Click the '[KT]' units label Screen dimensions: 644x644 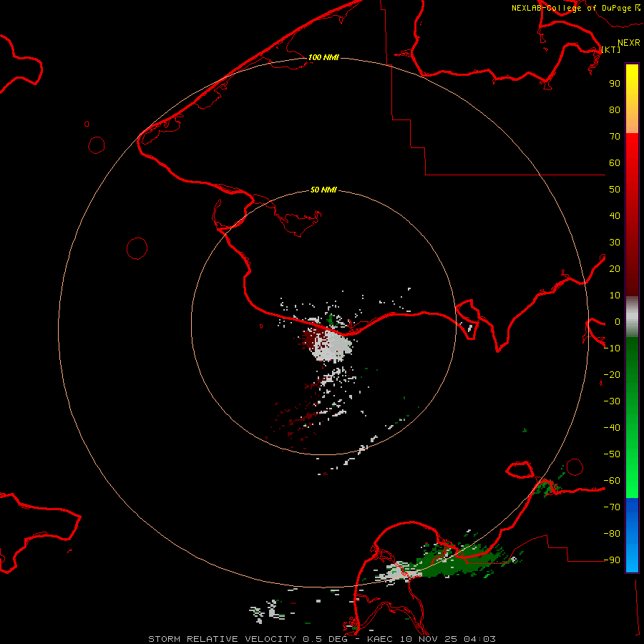pyautogui.click(x=610, y=49)
